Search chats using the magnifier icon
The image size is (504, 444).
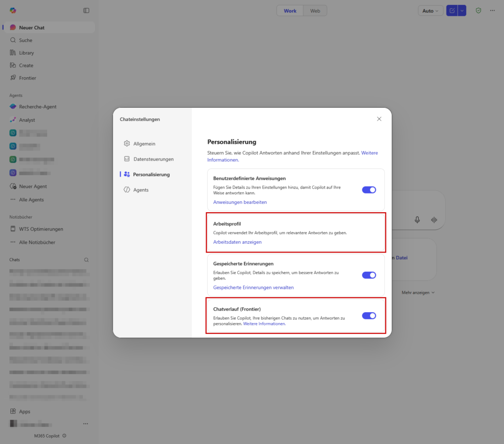click(x=86, y=260)
